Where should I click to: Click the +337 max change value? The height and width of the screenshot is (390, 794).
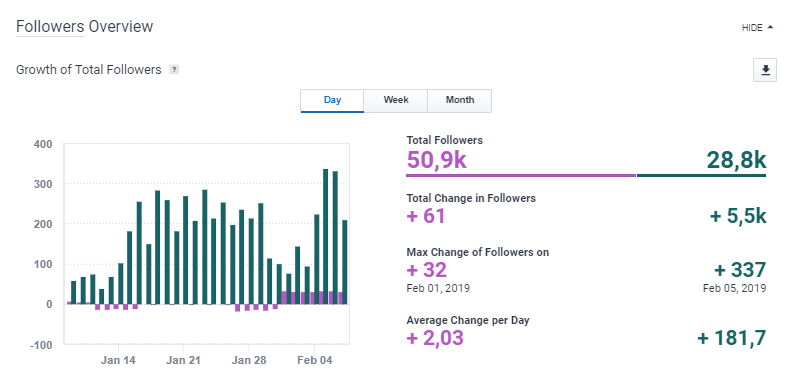pos(740,270)
